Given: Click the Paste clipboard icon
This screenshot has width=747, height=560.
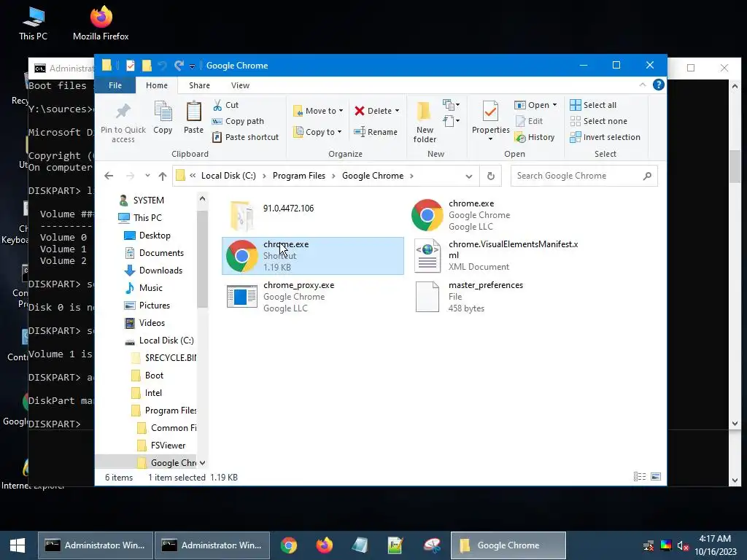Looking at the screenshot, I should point(193,111).
